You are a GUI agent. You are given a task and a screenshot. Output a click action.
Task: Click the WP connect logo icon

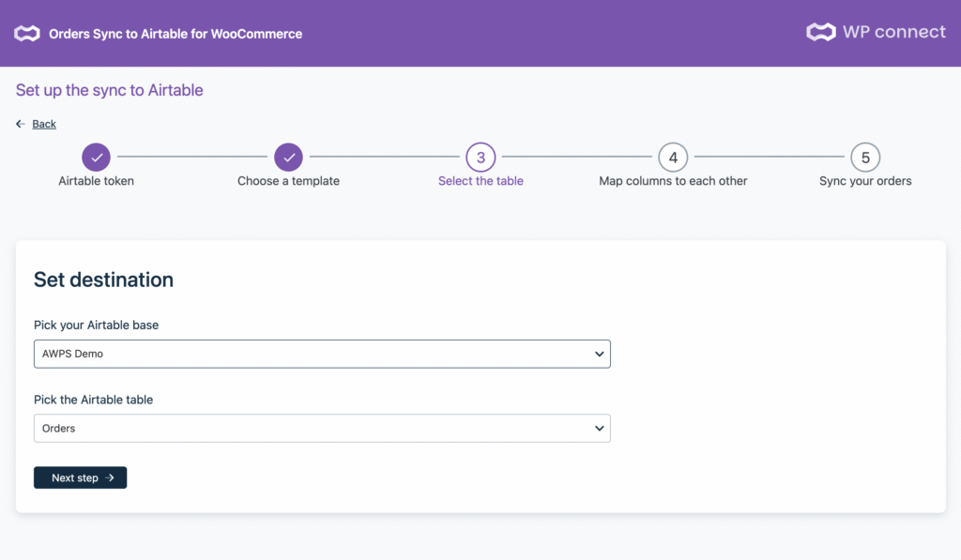820,33
